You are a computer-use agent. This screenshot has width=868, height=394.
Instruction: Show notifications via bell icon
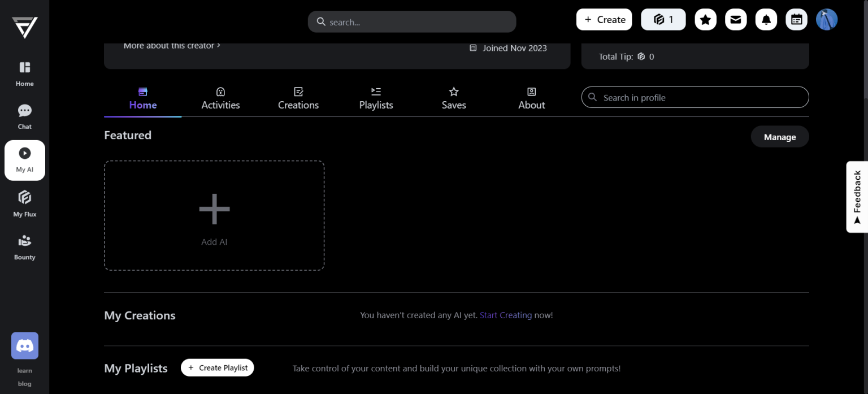point(766,20)
